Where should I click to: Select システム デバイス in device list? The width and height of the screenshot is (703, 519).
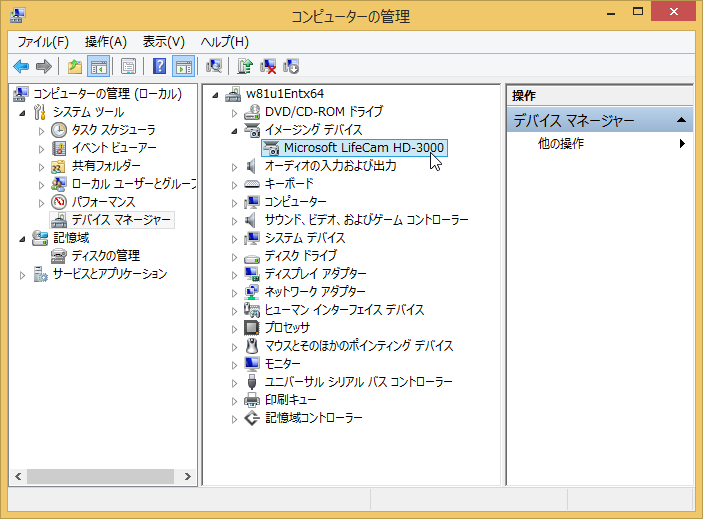click(305, 238)
